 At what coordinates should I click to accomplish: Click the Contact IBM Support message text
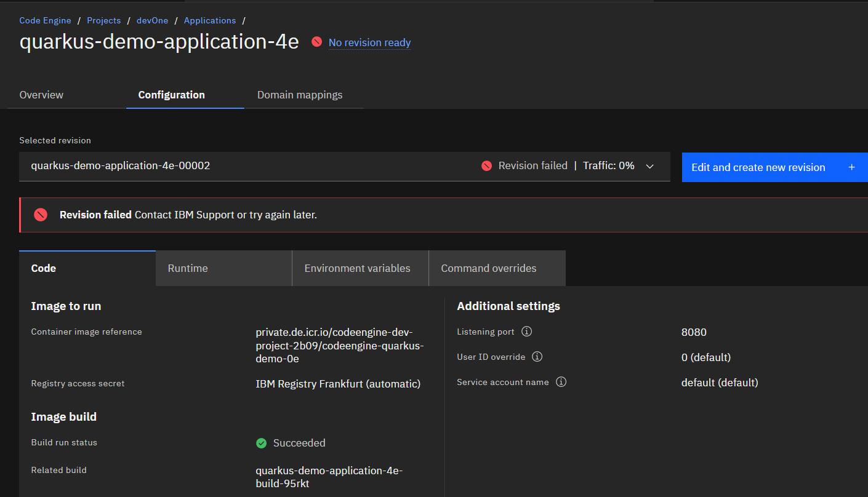click(x=226, y=215)
